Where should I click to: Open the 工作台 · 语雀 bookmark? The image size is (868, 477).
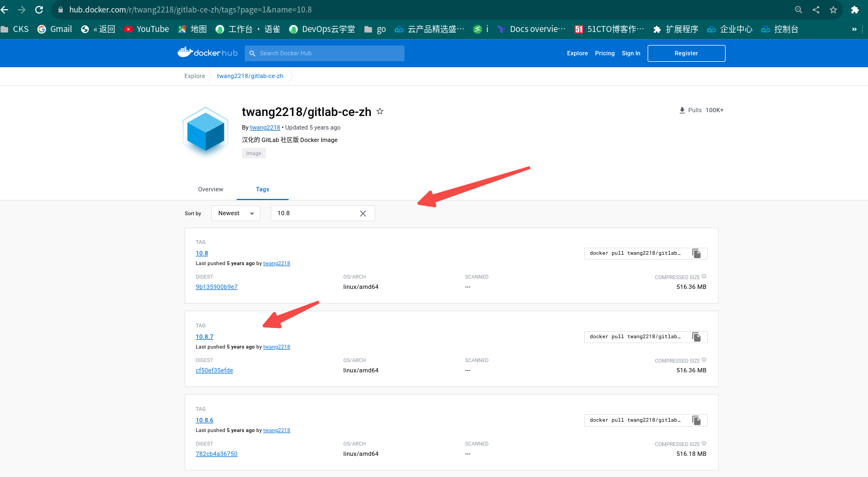tap(248, 29)
